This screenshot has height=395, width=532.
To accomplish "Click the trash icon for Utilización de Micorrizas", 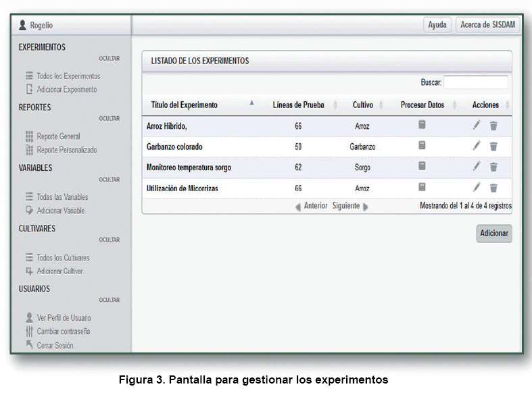I will point(493,188).
